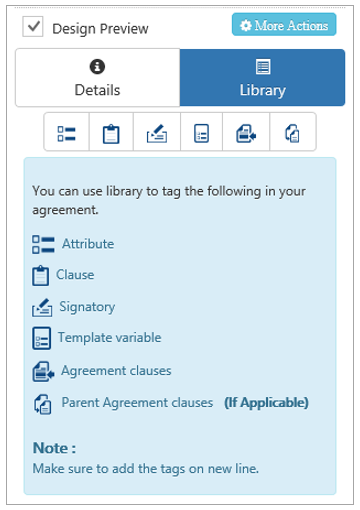Screen dimensions: 360x510
Task: Select the Clause clipboard icon in toolbar
Action: [x=111, y=134]
